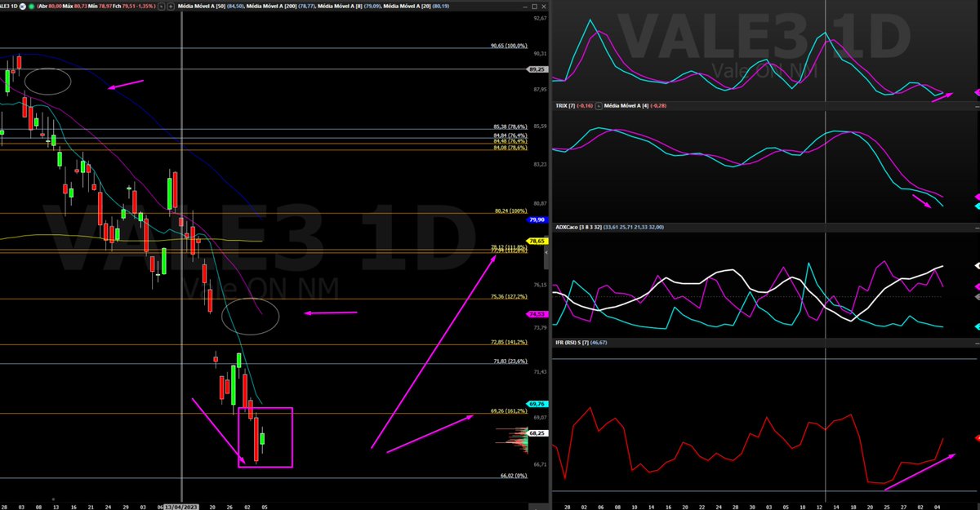The image size is (980, 510).
Task: Click the small icon before TRIX Média Móvel A [4]
Action: [599, 105]
